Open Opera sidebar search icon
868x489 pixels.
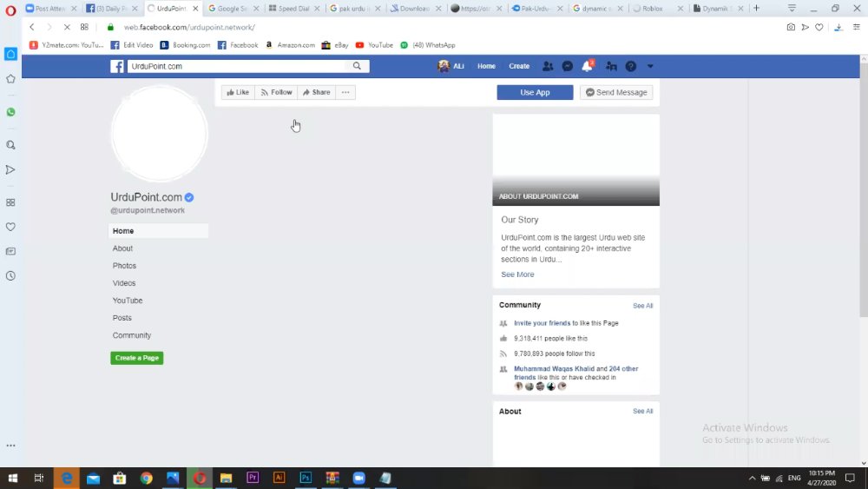click(x=10, y=145)
